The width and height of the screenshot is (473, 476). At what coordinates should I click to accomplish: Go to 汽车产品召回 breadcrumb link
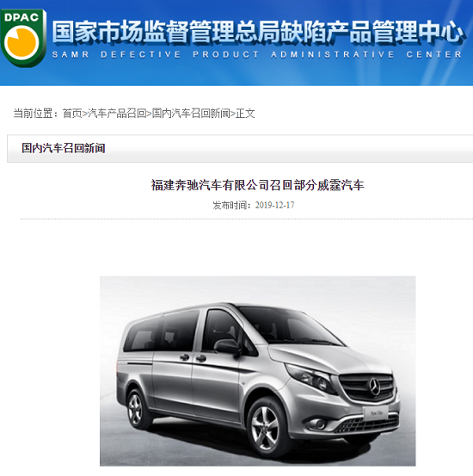(x=117, y=114)
